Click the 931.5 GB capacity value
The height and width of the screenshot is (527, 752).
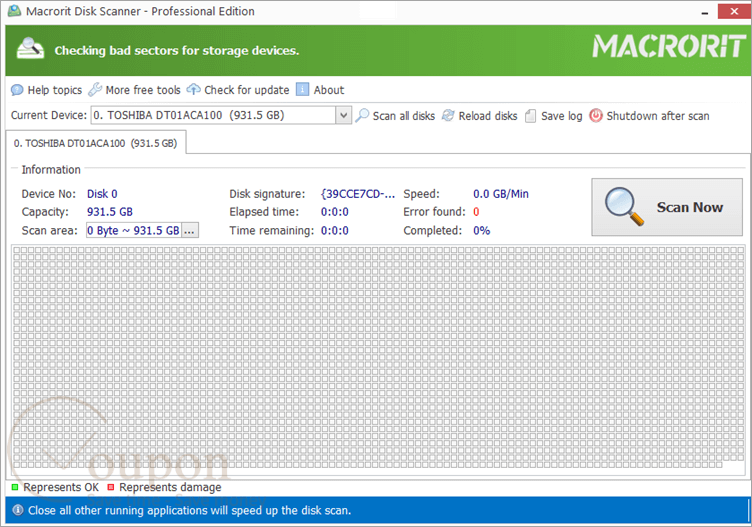pyautogui.click(x=110, y=212)
